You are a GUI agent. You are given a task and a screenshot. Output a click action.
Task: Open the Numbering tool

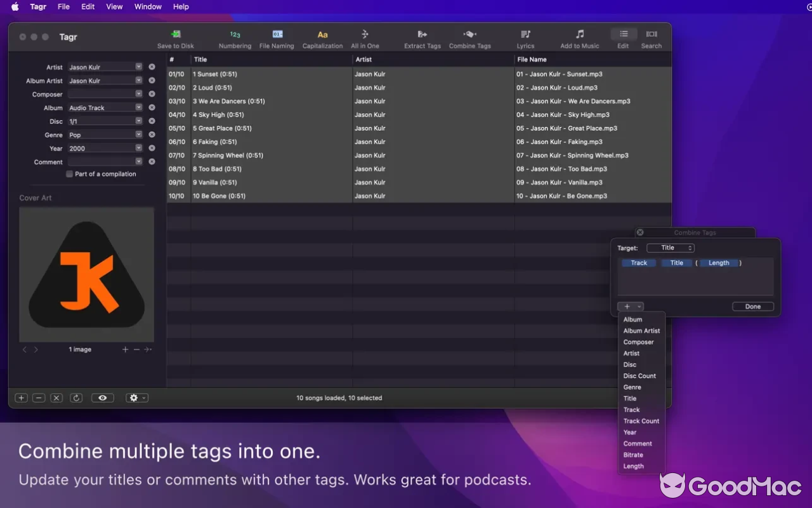(x=235, y=37)
